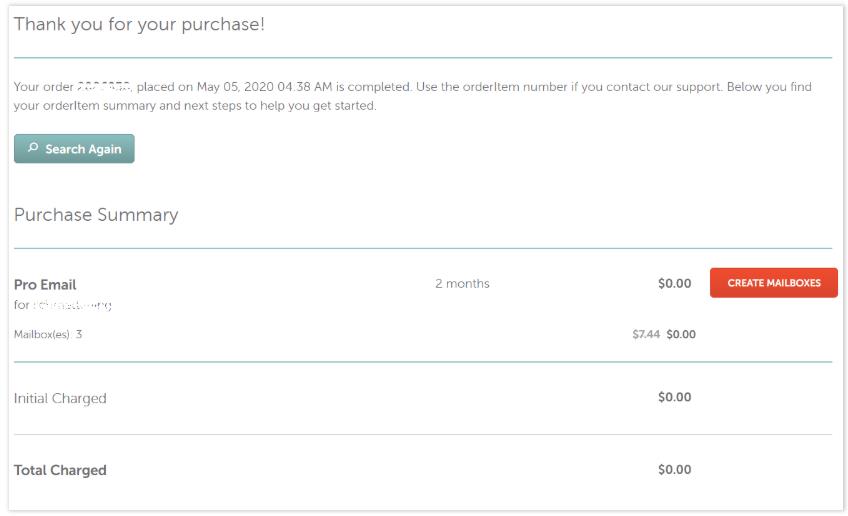This screenshot has width=848, height=516.
Task: Click the magnifier icon in Search Again
Action: [33, 148]
